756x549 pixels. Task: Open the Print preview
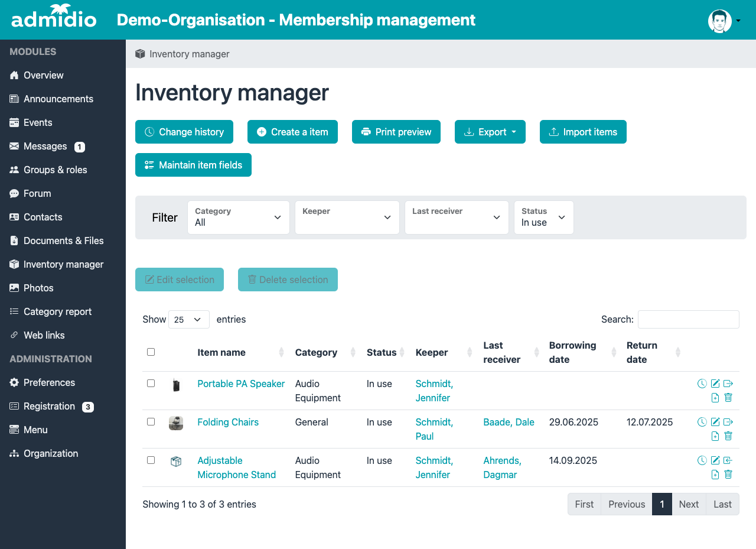pos(396,132)
